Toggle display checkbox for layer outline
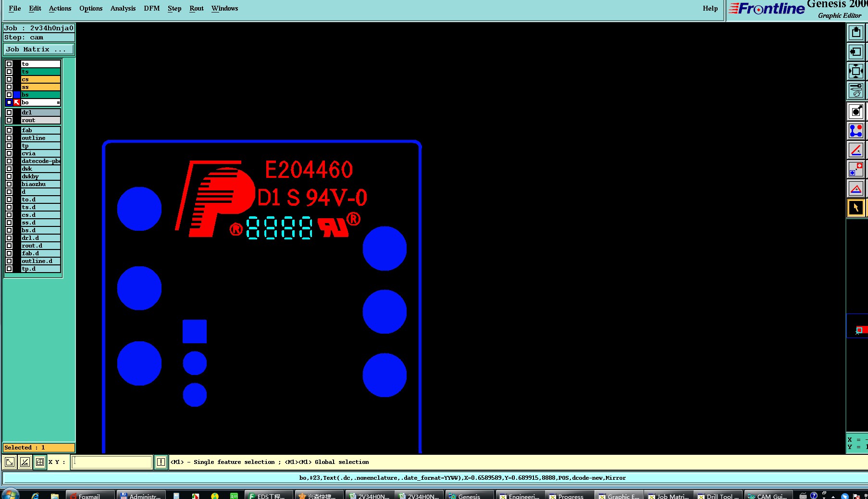868x499 pixels. [x=9, y=138]
